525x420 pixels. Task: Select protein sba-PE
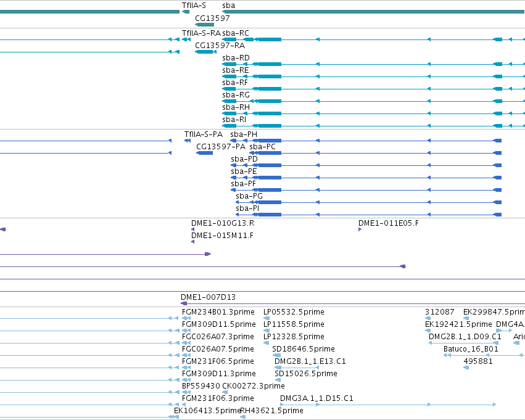[x=244, y=171]
